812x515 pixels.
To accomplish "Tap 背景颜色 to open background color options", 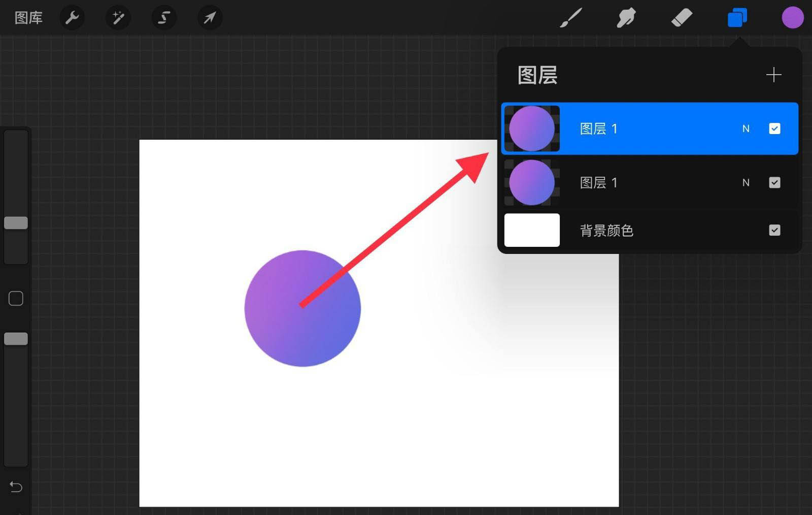I will tap(606, 230).
